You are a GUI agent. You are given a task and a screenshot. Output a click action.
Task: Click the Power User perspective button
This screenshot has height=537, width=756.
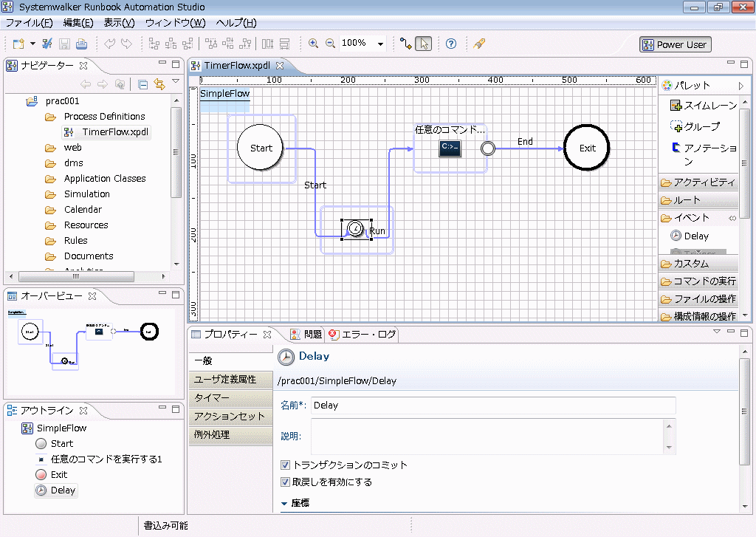pyautogui.click(x=675, y=44)
